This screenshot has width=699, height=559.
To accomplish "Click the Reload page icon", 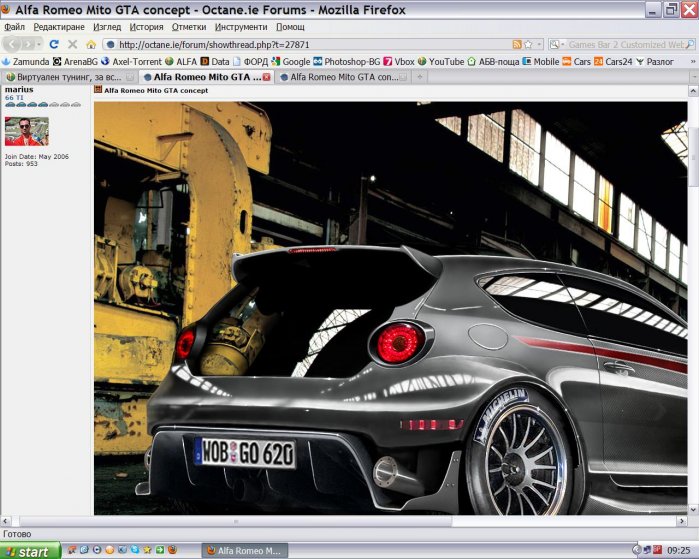I will pos(54,45).
